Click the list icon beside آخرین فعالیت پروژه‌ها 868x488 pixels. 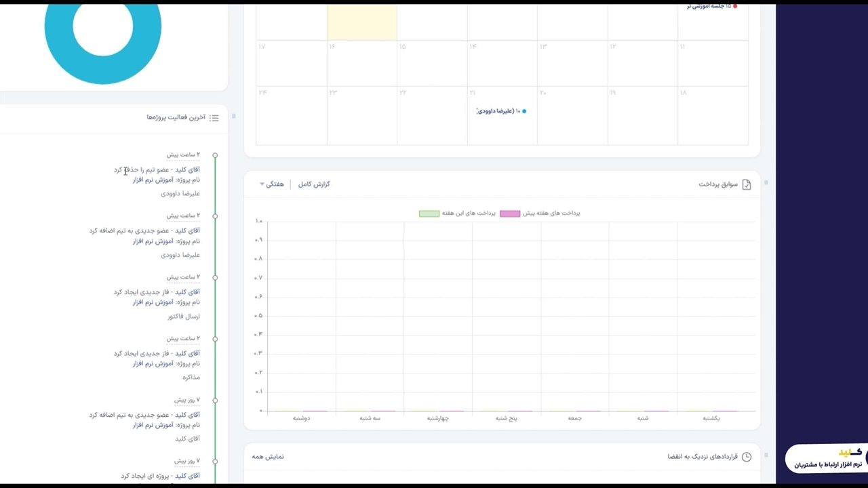(214, 118)
